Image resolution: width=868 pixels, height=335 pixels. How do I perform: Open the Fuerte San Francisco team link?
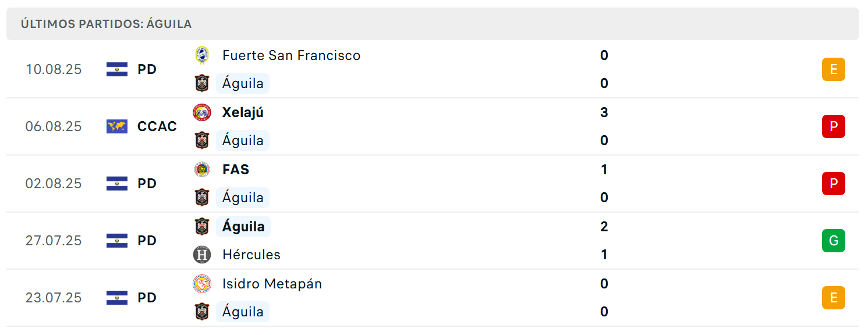291,55
